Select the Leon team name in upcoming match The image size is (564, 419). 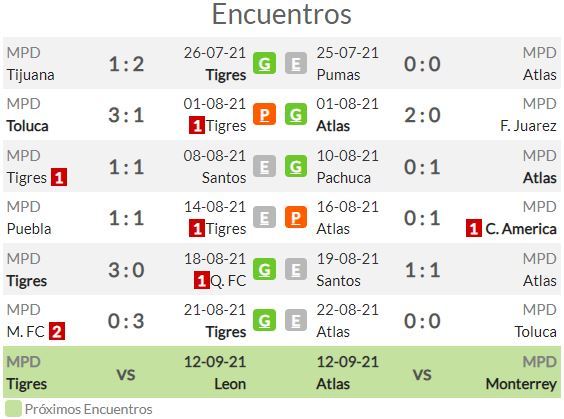click(x=230, y=384)
